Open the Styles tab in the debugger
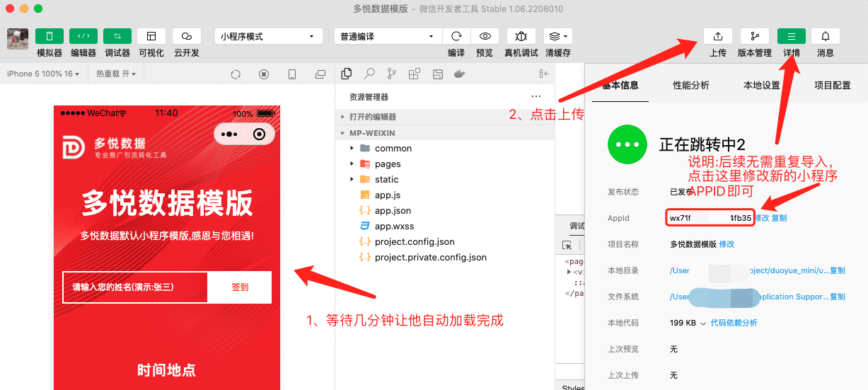Screen dimensions: 868x390 click(x=572, y=387)
